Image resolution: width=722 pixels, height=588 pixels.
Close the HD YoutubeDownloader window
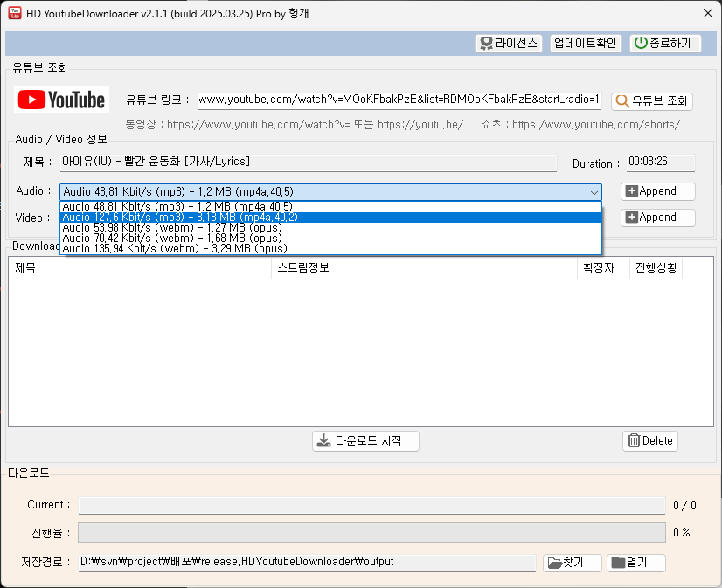click(708, 13)
